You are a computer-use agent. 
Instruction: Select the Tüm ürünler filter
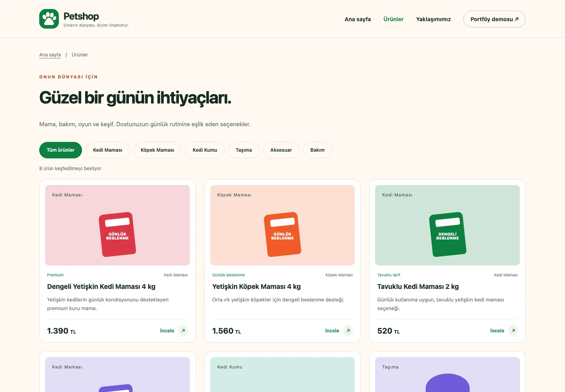tap(60, 150)
